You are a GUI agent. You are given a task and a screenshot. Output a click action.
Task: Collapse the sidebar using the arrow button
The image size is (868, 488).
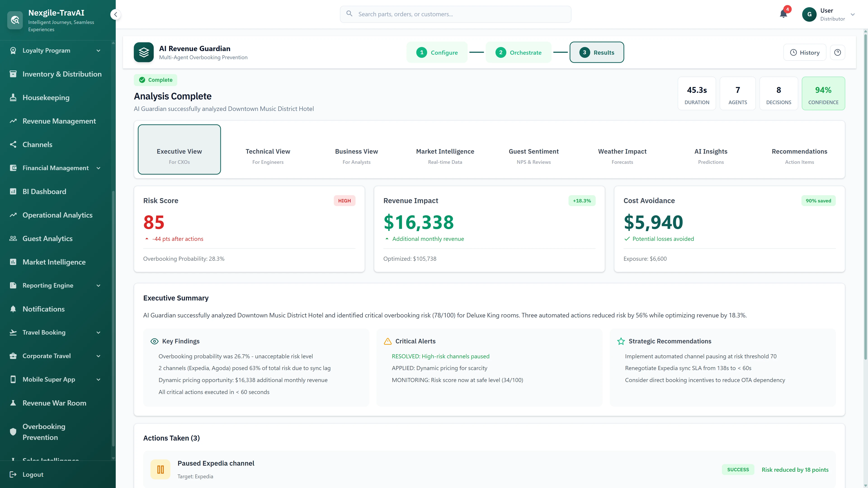(x=116, y=14)
